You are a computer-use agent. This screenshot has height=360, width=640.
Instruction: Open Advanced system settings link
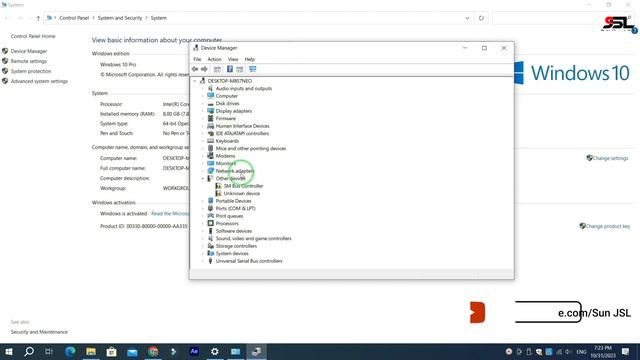(39, 81)
